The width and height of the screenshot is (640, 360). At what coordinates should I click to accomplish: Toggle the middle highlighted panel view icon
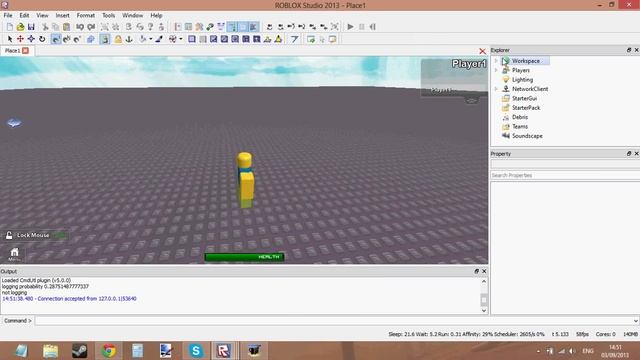click(x=242, y=27)
